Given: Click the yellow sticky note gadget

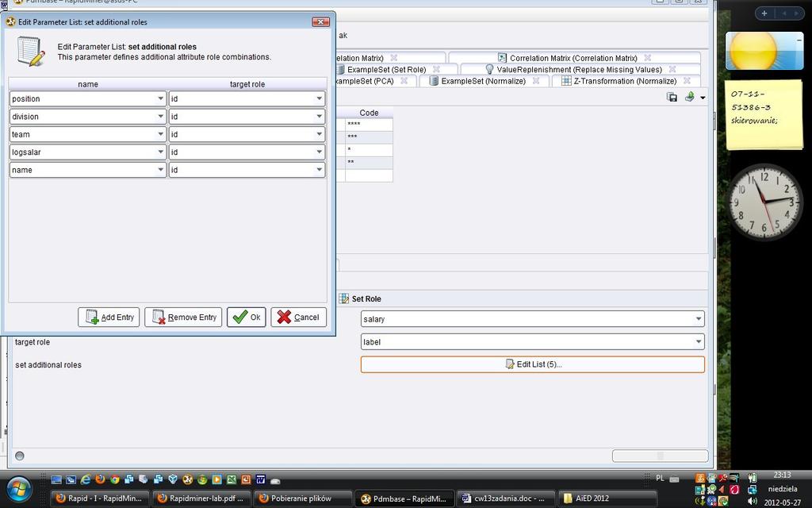Looking at the screenshot, I should click(764, 115).
